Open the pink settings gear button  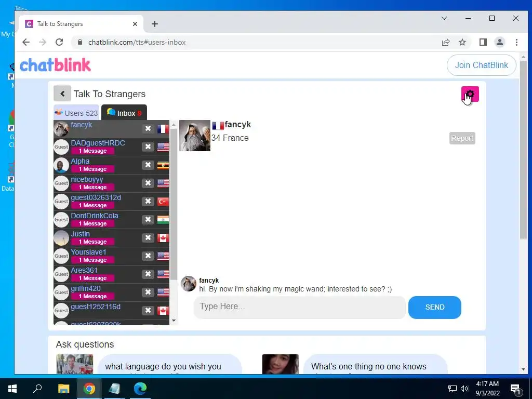tap(470, 94)
